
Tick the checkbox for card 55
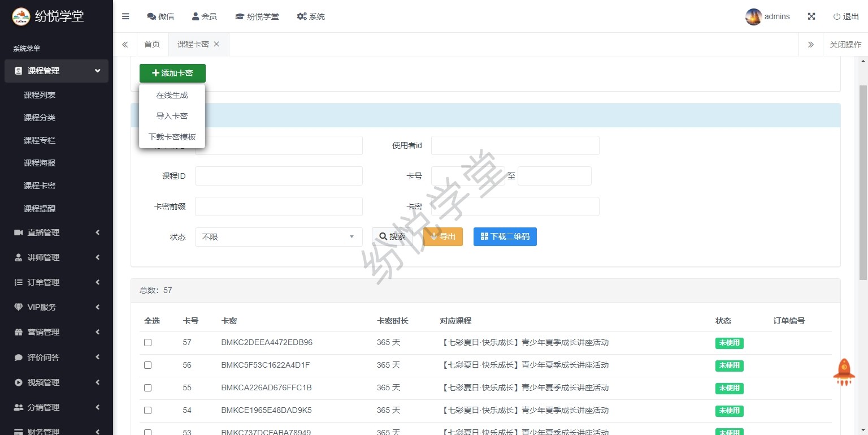[147, 388]
